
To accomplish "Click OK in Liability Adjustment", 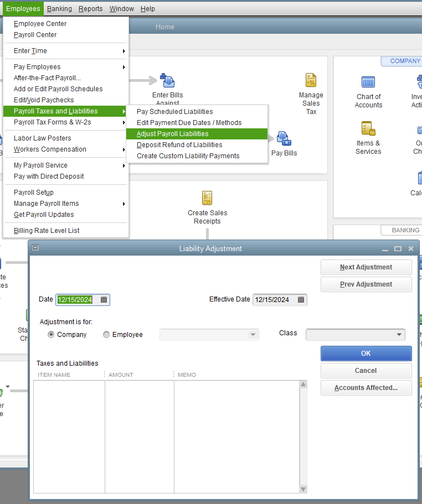I will [x=366, y=354].
